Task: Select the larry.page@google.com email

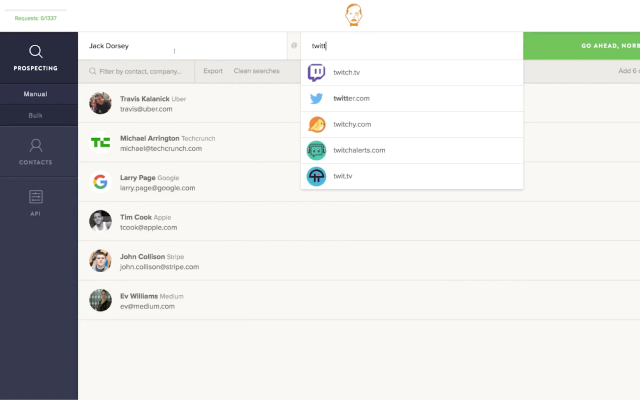Action: pyautogui.click(x=158, y=188)
